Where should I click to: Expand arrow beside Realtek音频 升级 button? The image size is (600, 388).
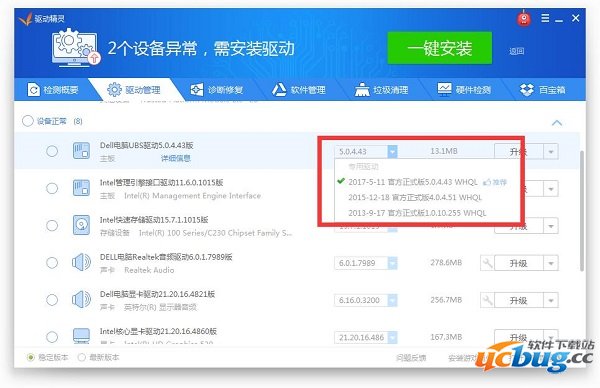click(551, 263)
